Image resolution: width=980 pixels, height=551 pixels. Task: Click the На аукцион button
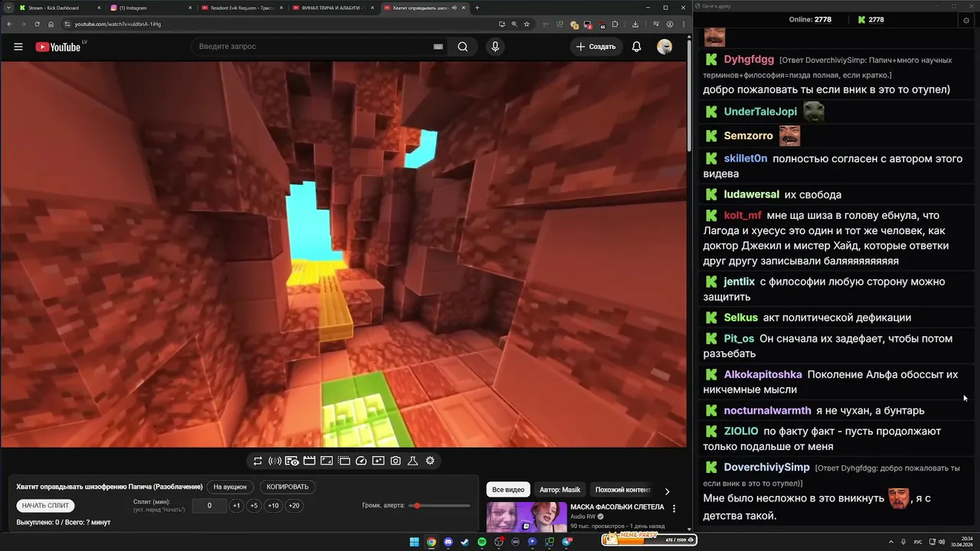230,487
